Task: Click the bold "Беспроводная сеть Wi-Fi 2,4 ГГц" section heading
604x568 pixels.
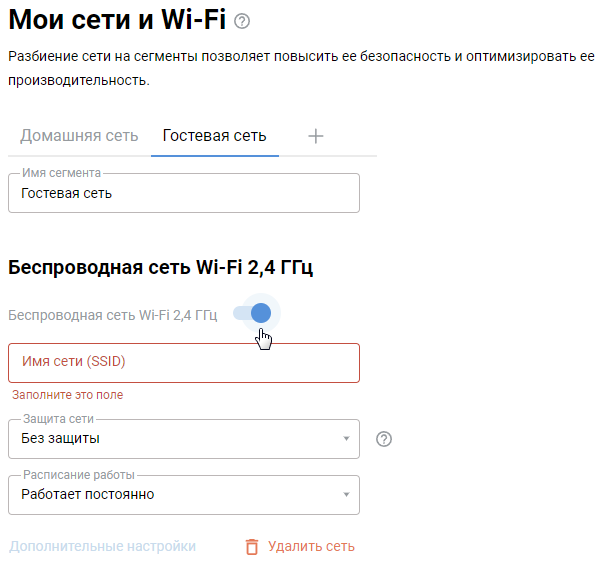Action: (x=161, y=267)
